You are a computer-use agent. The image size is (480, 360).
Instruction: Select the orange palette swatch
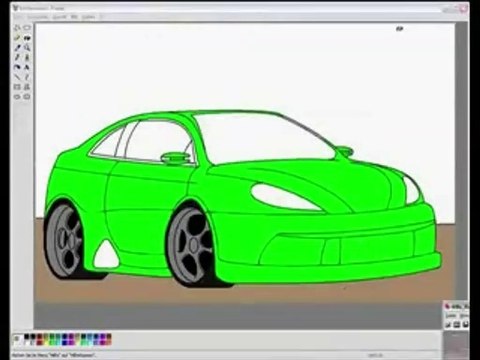coord(109,343)
